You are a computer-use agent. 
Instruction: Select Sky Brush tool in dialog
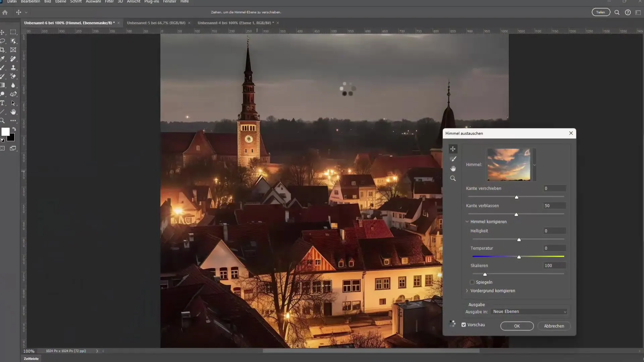coord(453,159)
